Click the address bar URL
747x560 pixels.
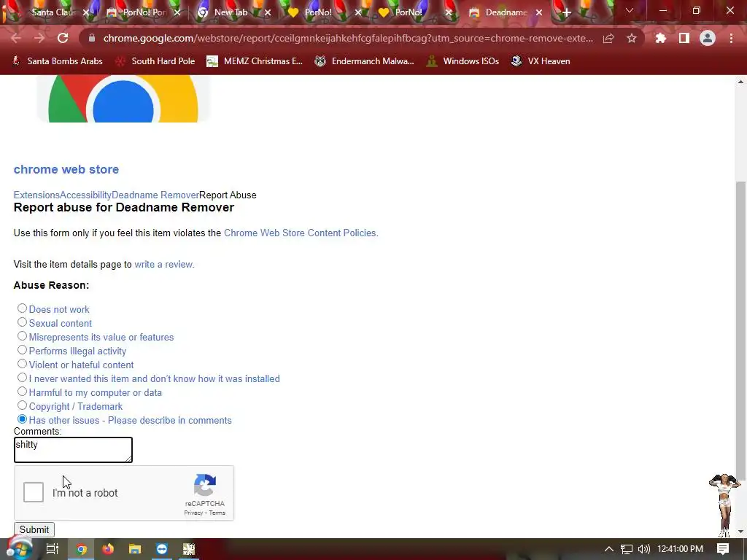tap(348, 38)
